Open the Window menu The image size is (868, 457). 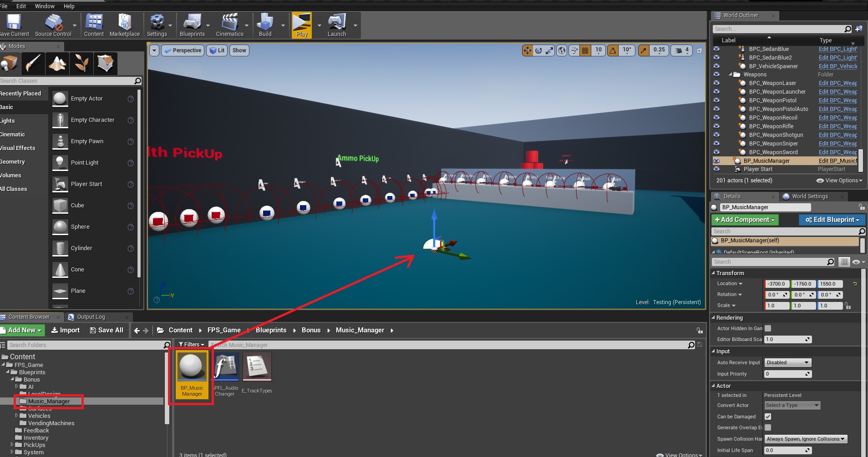click(x=45, y=6)
